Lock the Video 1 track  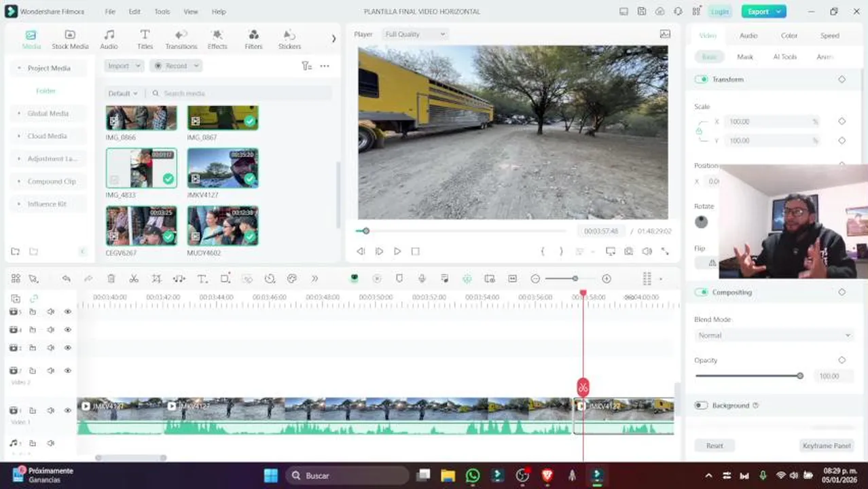pyautogui.click(x=33, y=410)
